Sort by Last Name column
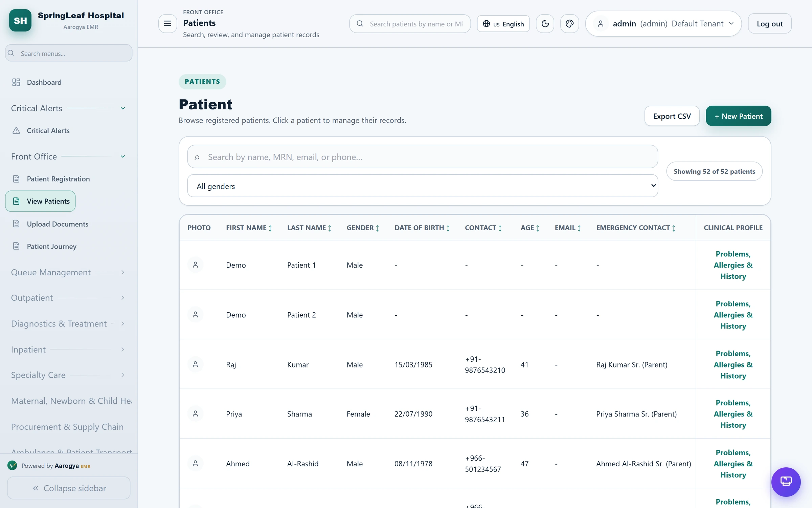The image size is (812, 508). coord(309,228)
